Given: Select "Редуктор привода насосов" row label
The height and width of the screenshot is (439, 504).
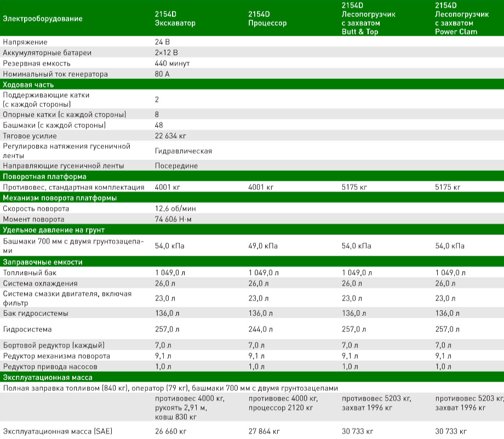Looking at the screenshot, I should click(50, 367).
